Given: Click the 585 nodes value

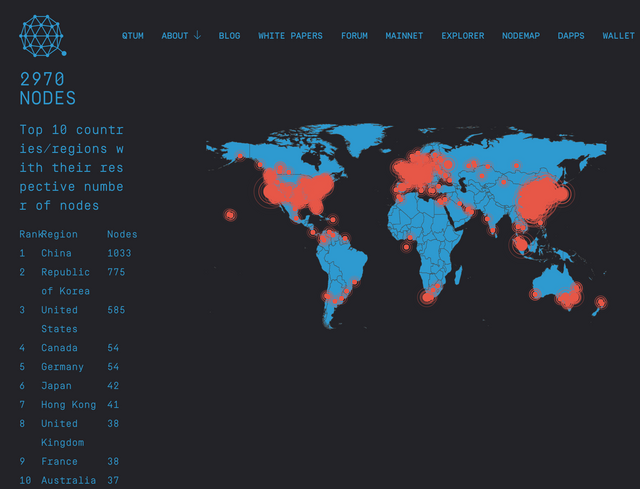Looking at the screenshot, I should coord(116,310).
